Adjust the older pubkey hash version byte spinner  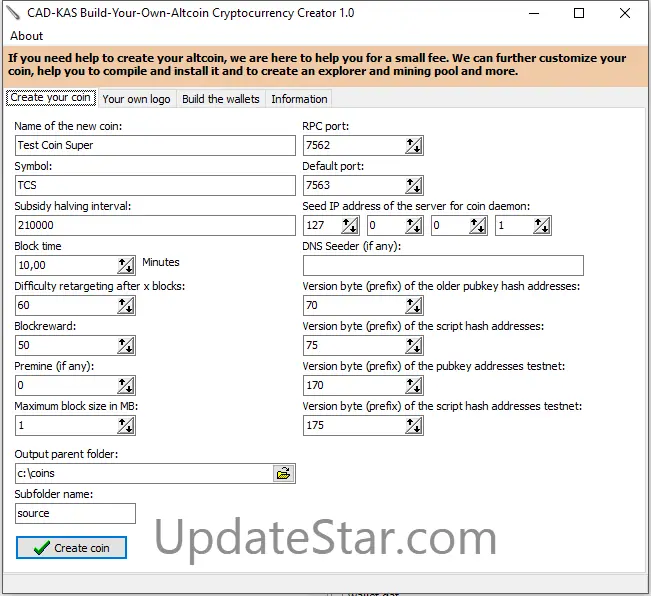tap(414, 305)
